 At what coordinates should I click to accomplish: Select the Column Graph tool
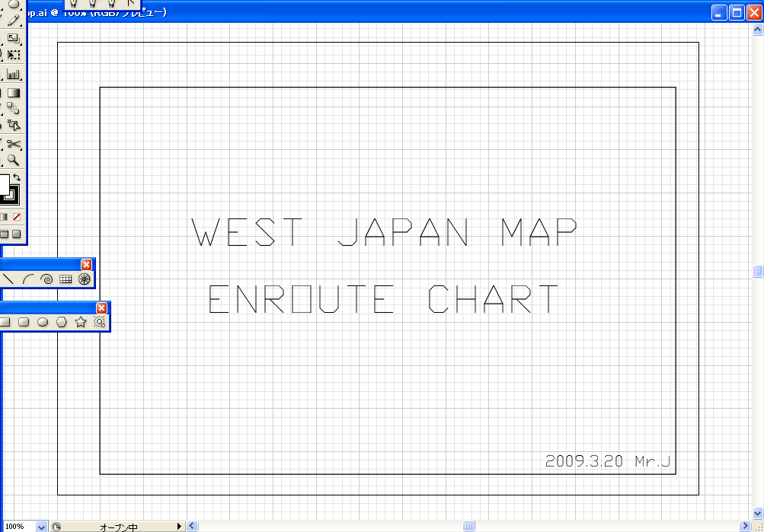14,75
